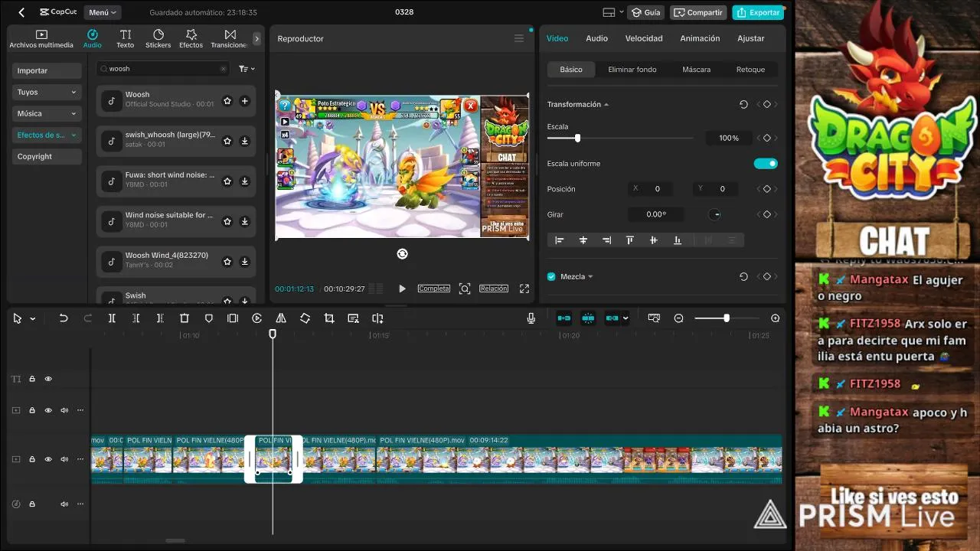Split the clip at the playhead
This screenshot has height=551, width=980.
pos(112,318)
